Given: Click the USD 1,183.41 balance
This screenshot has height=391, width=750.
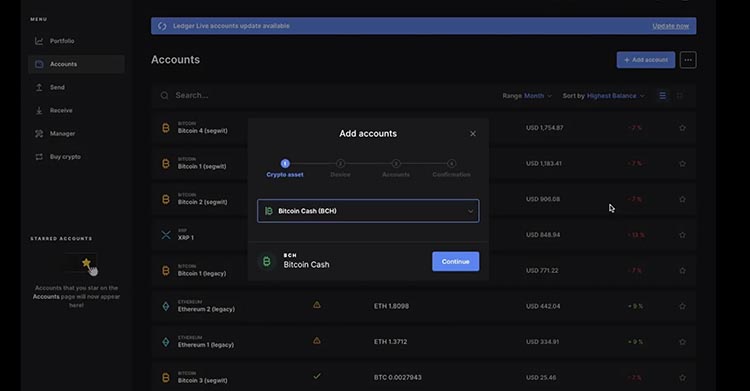Looking at the screenshot, I should coord(544,164).
